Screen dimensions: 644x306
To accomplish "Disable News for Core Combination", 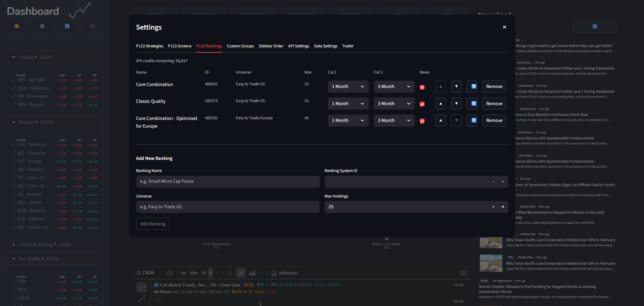I will (422, 87).
